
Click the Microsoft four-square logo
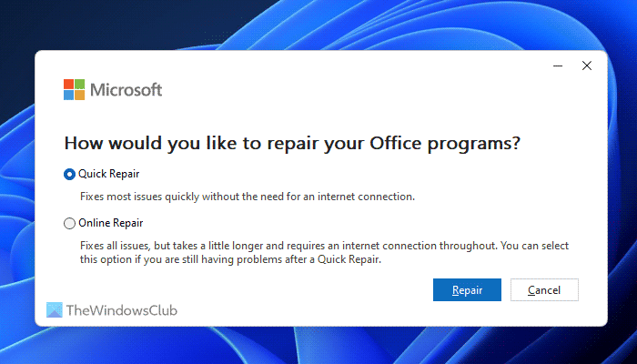(74, 89)
